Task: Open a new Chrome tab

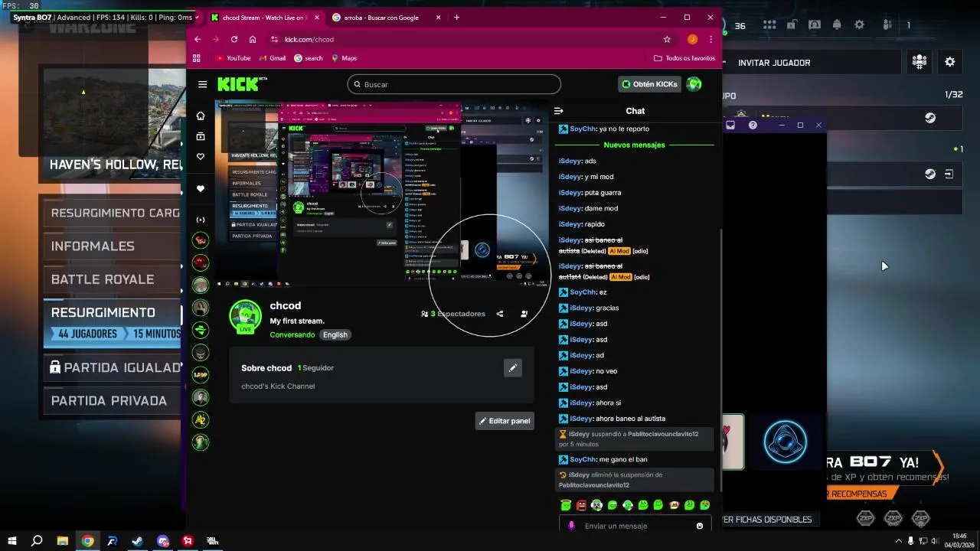Action: (x=456, y=18)
